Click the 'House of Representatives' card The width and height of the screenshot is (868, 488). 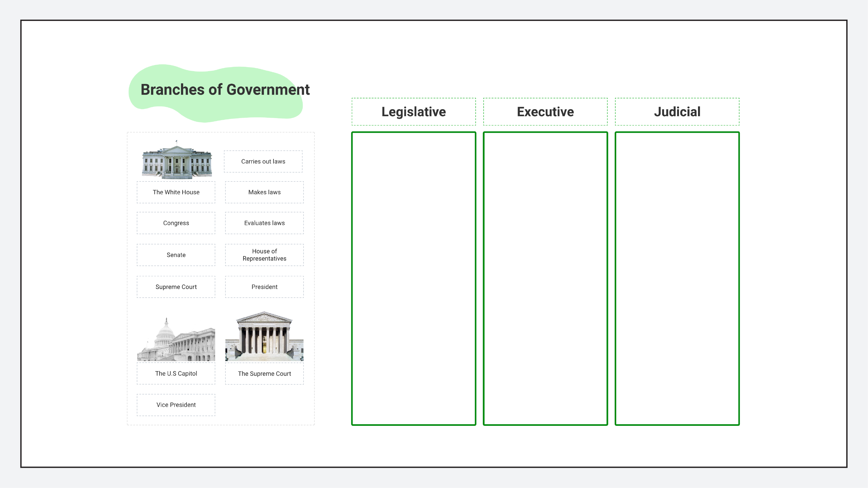(264, 255)
